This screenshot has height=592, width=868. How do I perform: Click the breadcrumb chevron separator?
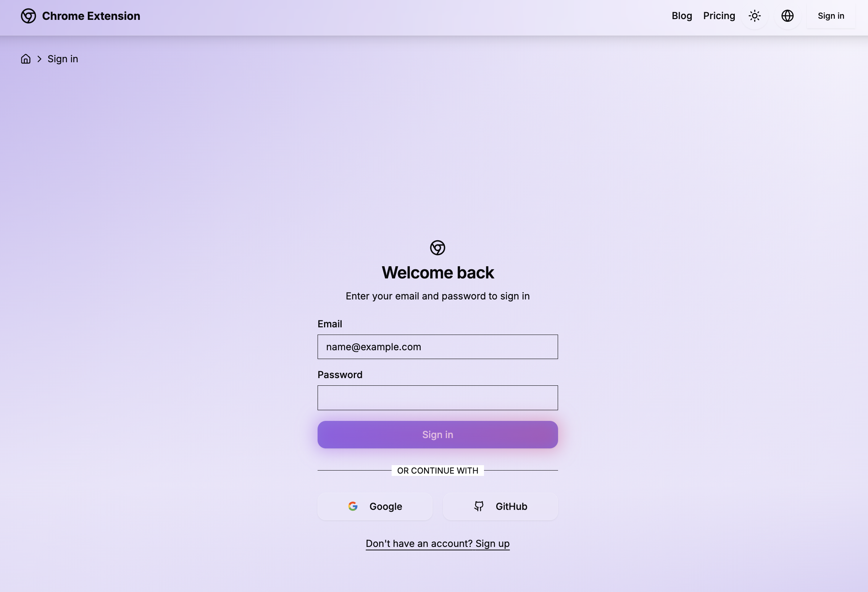(39, 59)
